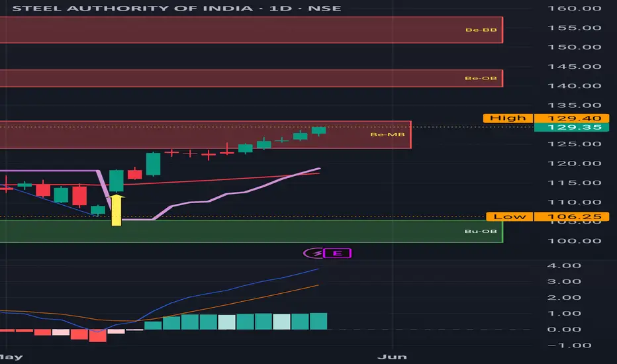Screen dimensions: 617x364
Task: Select the lowest red MACD histogram bar
Action: click(x=97, y=336)
